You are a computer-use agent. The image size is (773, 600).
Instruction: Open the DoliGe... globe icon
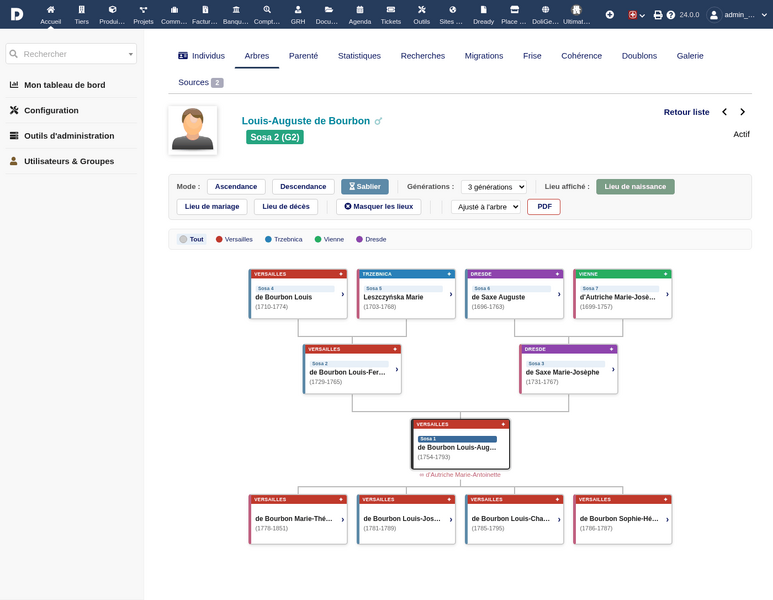[x=545, y=10]
